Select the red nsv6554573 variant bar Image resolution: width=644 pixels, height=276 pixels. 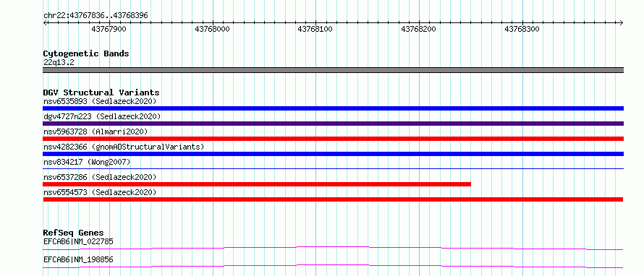click(333, 199)
